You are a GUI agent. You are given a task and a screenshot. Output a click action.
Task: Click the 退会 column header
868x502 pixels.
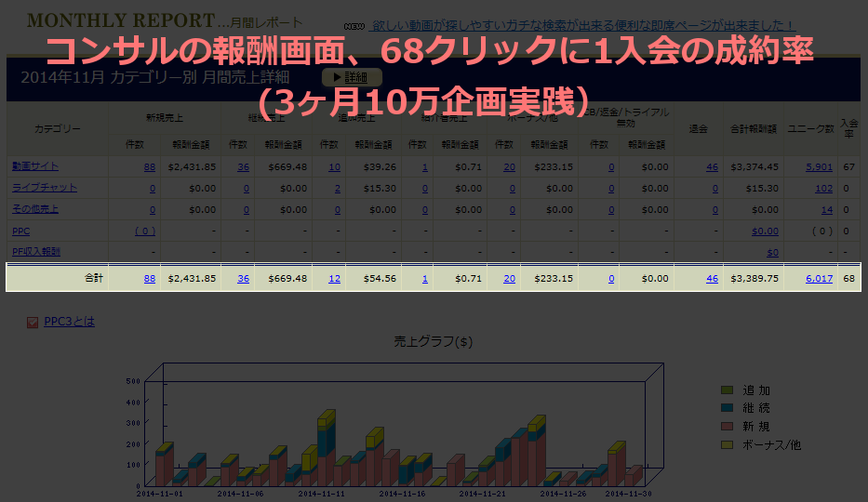[x=698, y=129]
